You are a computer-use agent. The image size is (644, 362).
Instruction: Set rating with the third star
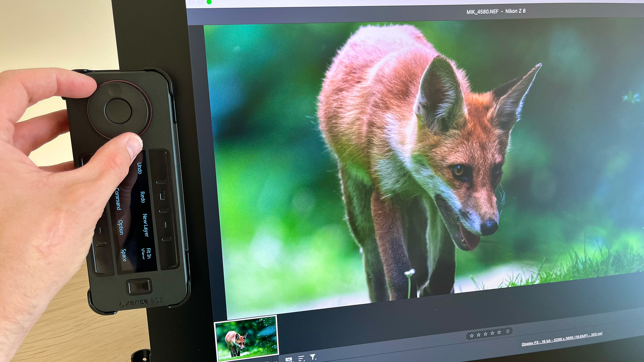[485, 334]
